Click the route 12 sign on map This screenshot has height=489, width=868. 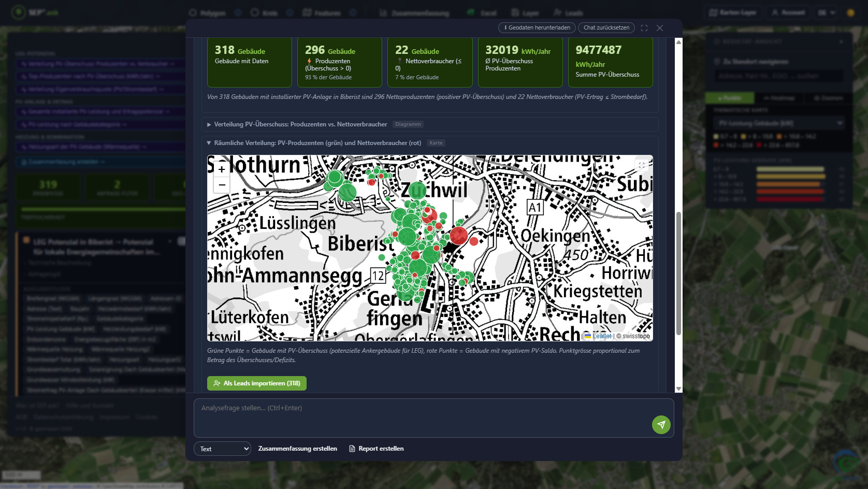(378, 276)
